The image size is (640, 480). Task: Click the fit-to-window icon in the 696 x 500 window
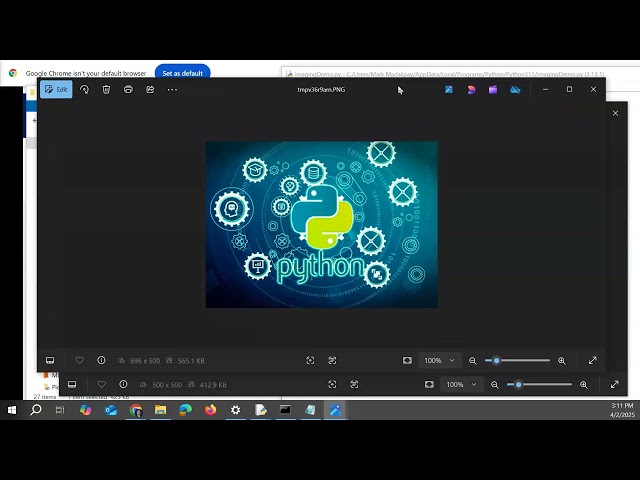click(407, 360)
